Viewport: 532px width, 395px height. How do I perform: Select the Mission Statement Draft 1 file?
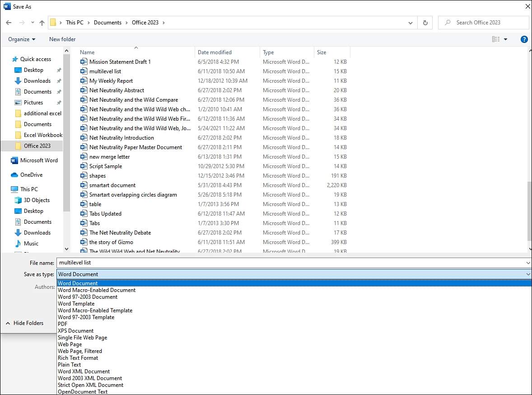click(x=120, y=62)
